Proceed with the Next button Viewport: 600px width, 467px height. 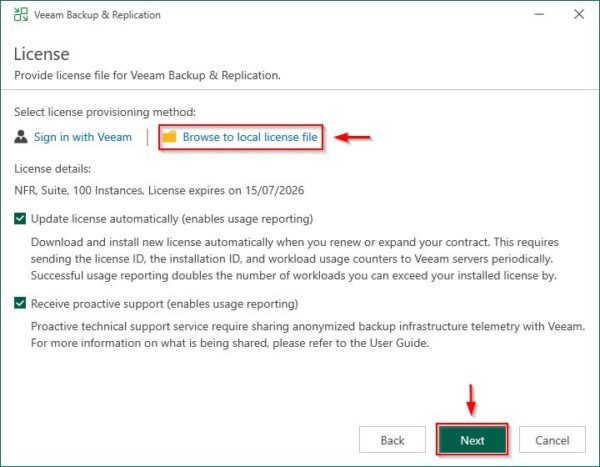pos(472,440)
